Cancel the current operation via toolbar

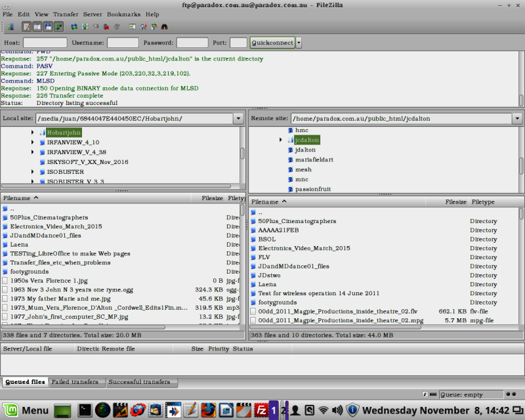tap(96, 27)
